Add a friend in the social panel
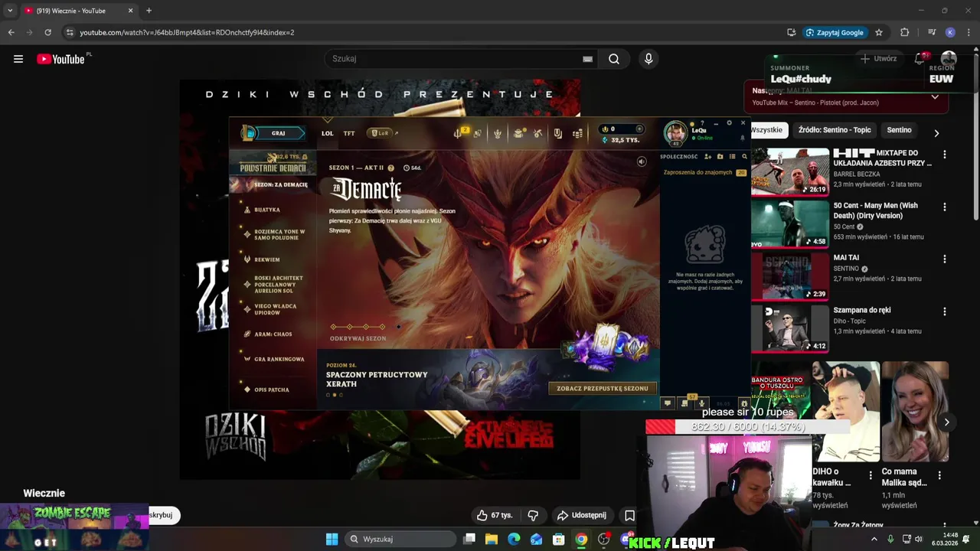The height and width of the screenshot is (551, 980). [x=707, y=156]
